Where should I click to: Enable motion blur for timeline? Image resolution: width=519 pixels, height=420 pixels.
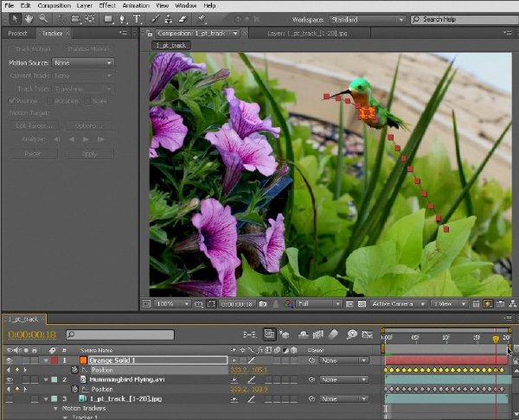[x=334, y=334]
